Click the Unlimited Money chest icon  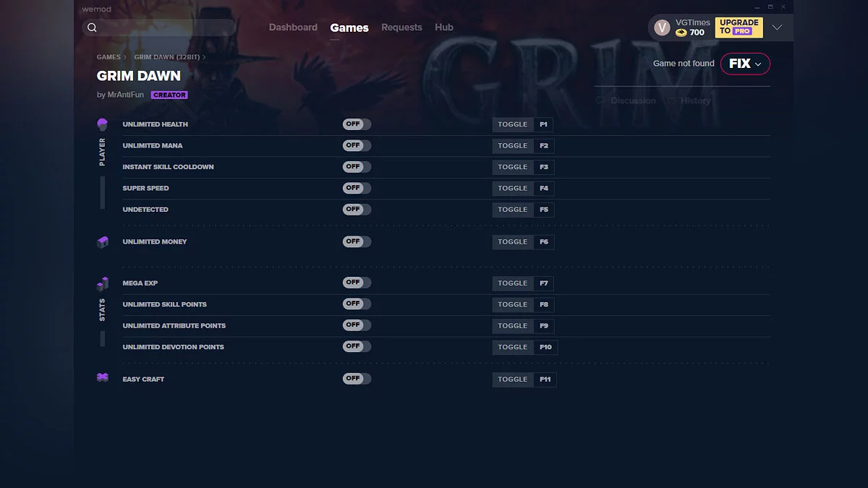(x=102, y=242)
